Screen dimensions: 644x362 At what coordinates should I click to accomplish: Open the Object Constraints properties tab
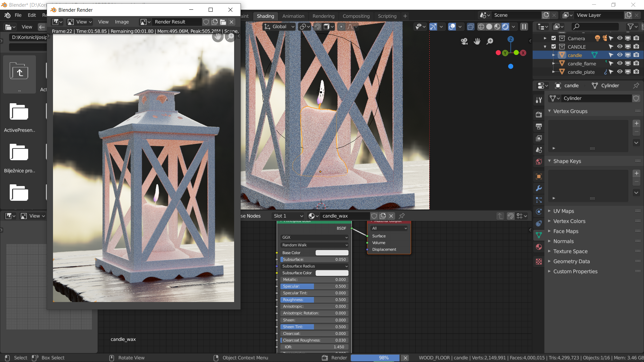pyautogui.click(x=539, y=224)
